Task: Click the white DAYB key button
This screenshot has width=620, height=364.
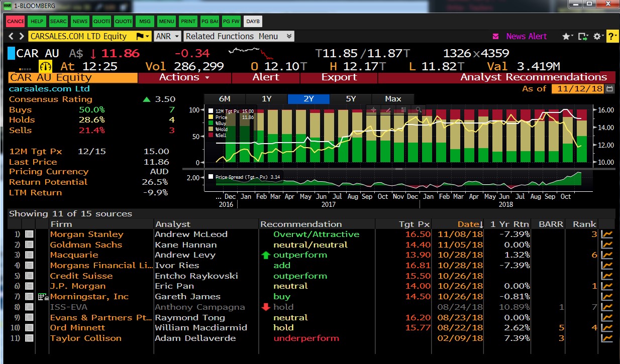Action: [x=253, y=21]
